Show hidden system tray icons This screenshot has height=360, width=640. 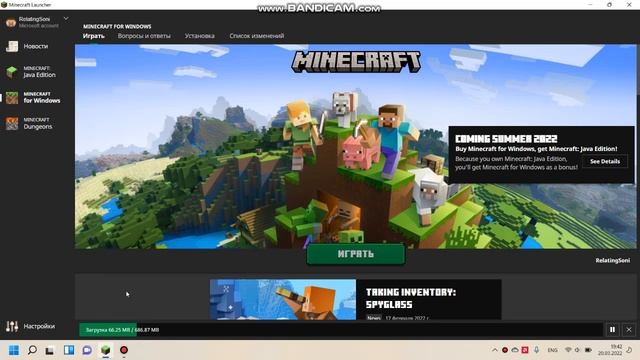point(494,350)
